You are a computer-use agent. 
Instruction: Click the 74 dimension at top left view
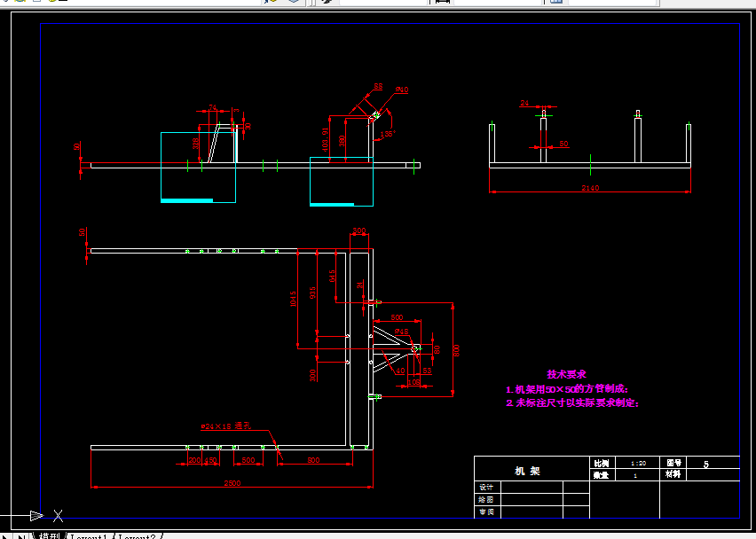coord(213,107)
